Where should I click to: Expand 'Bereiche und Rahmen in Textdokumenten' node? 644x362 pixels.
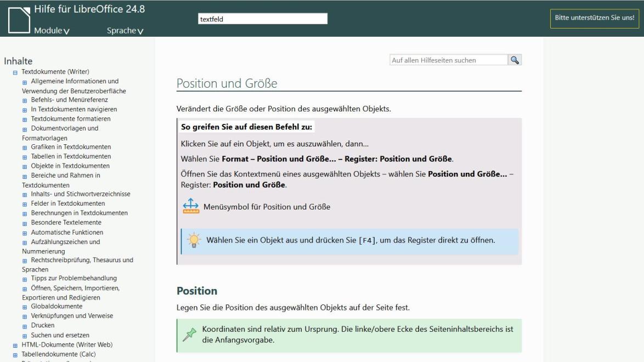point(25,176)
